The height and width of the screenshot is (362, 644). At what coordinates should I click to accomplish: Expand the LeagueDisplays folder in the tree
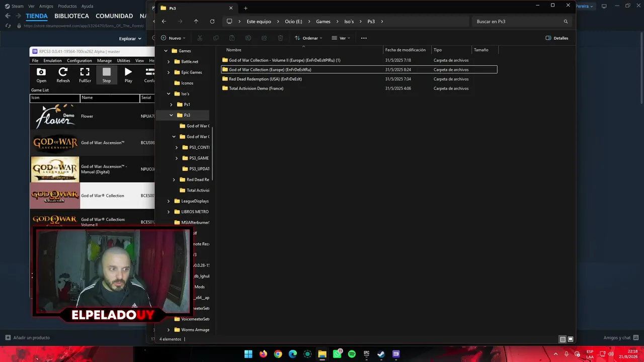click(169, 201)
